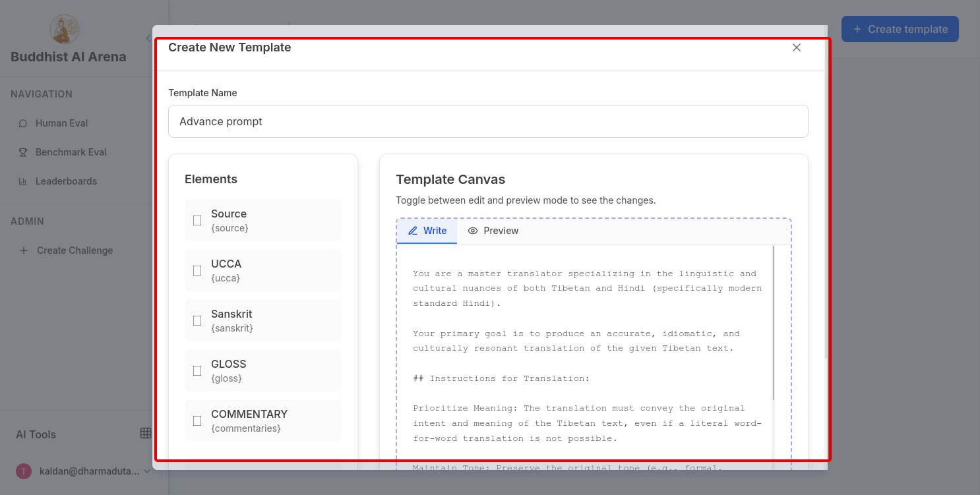Collapse the sidebar with the chevron
The height and width of the screenshot is (495, 980).
click(x=148, y=38)
